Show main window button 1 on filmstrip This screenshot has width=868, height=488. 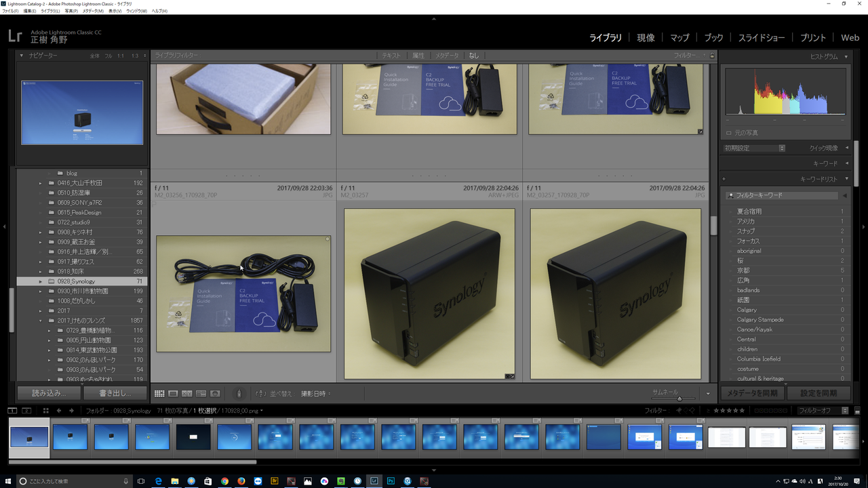pos(12,411)
